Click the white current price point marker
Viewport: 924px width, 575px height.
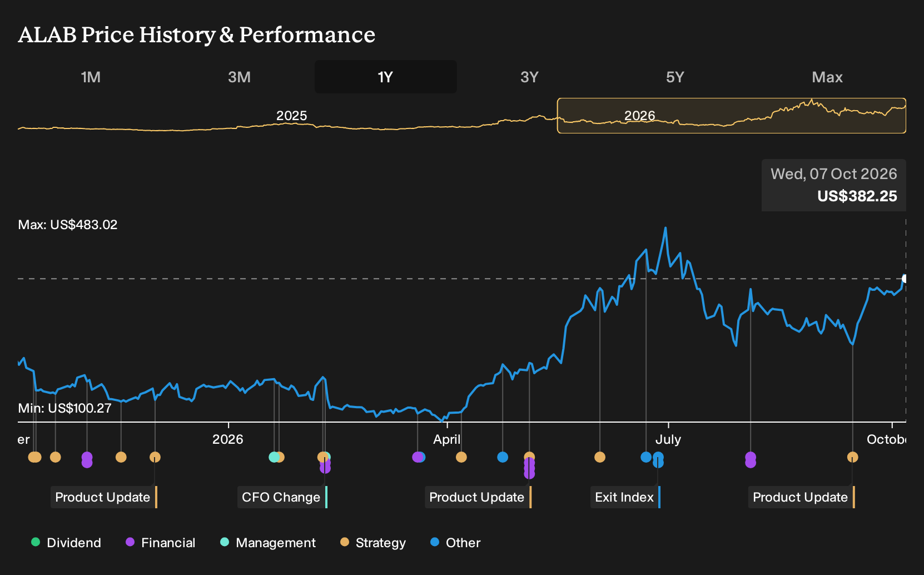(x=905, y=279)
